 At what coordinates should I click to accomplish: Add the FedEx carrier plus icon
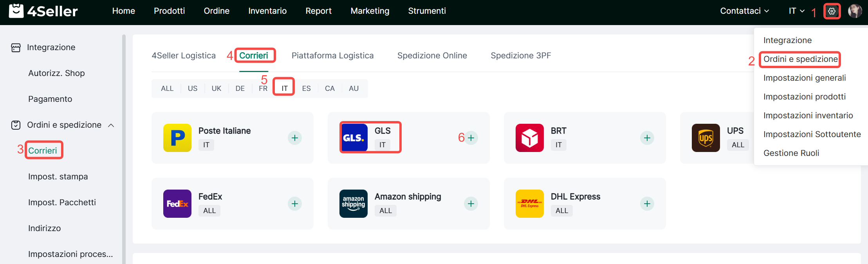tap(295, 204)
